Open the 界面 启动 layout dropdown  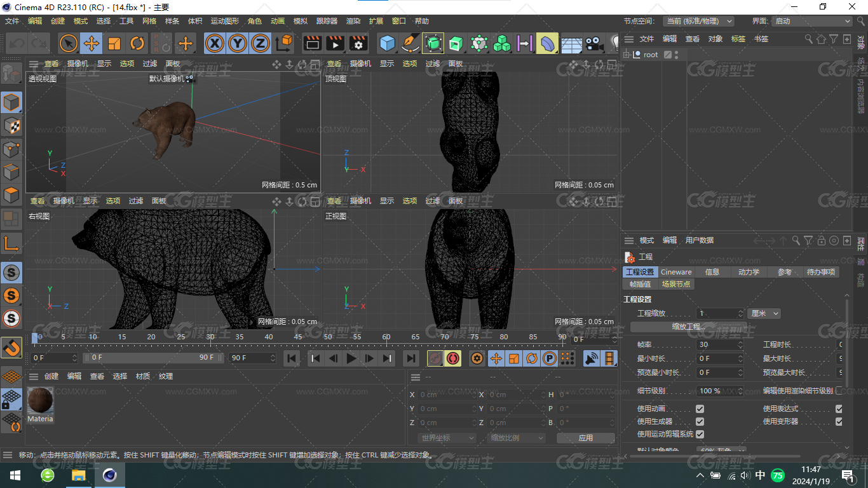(x=812, y=21)
